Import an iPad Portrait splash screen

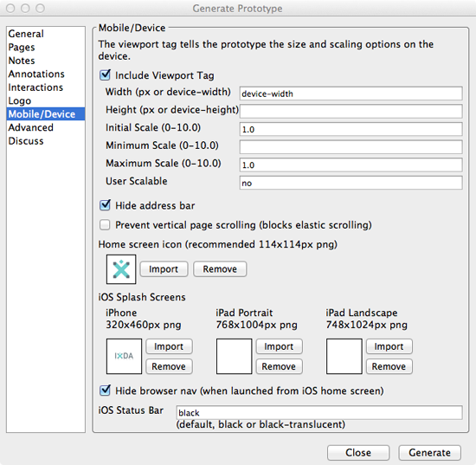(280, 346)
